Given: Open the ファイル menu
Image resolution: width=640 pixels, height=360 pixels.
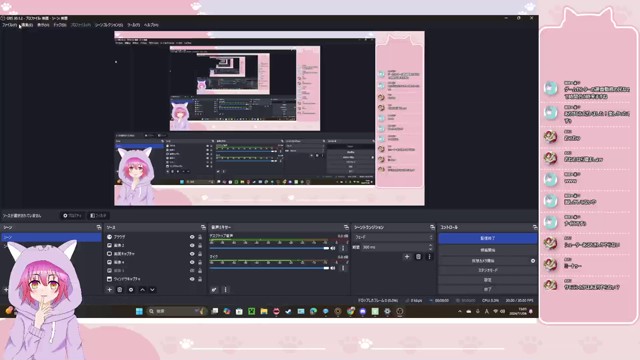Looking at the screenshot, I should tap(9, 25).
